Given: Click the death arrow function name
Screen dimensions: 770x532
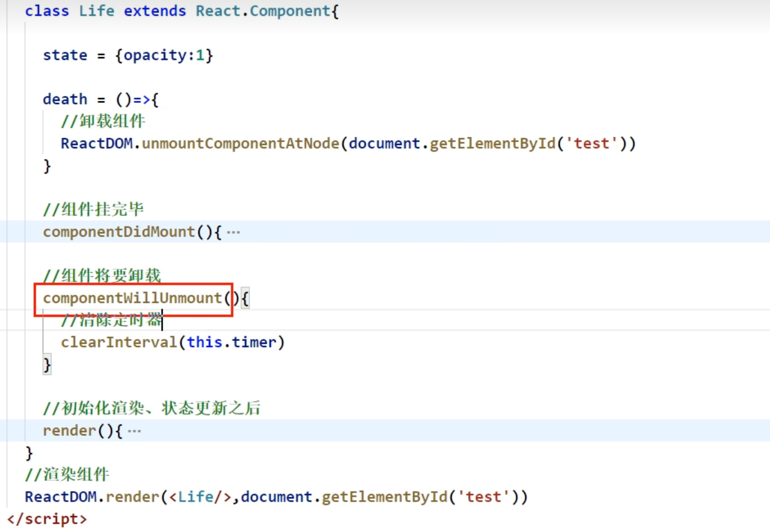Looking at the screenshot, I should coord(65,99).
